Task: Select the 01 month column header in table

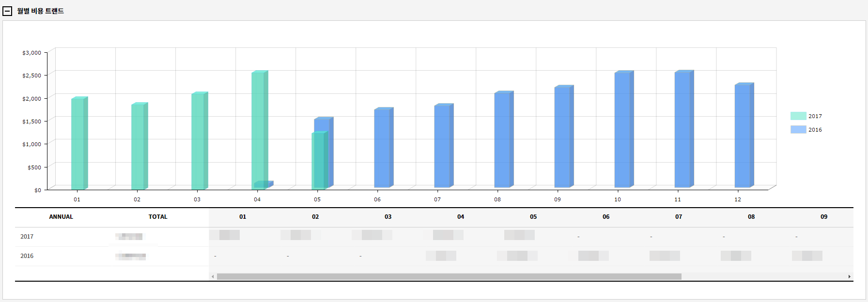Action: pyautogui.click(x=243, y=217)
